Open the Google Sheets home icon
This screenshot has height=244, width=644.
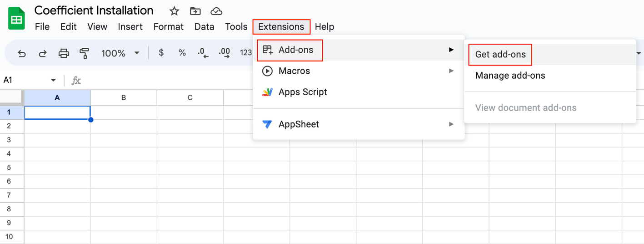tap(16, 19)
